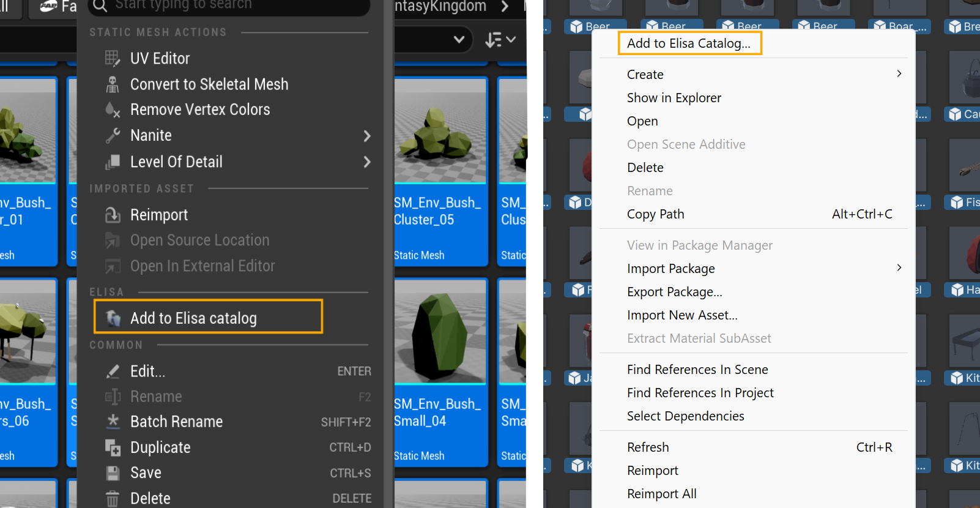This screenshot has height=508, width=980.
Task: Open the sort options icon dropdown
Action: [x=500, y=40]
